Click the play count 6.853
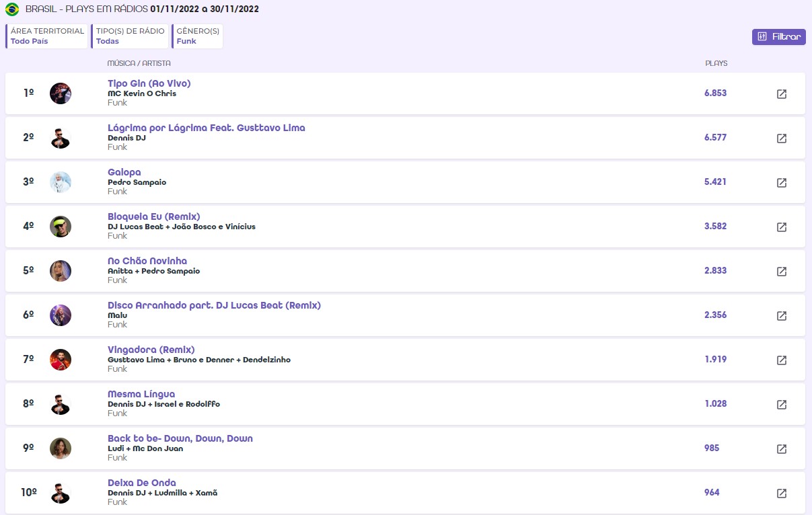812x515 pixels. coord(715,93)
